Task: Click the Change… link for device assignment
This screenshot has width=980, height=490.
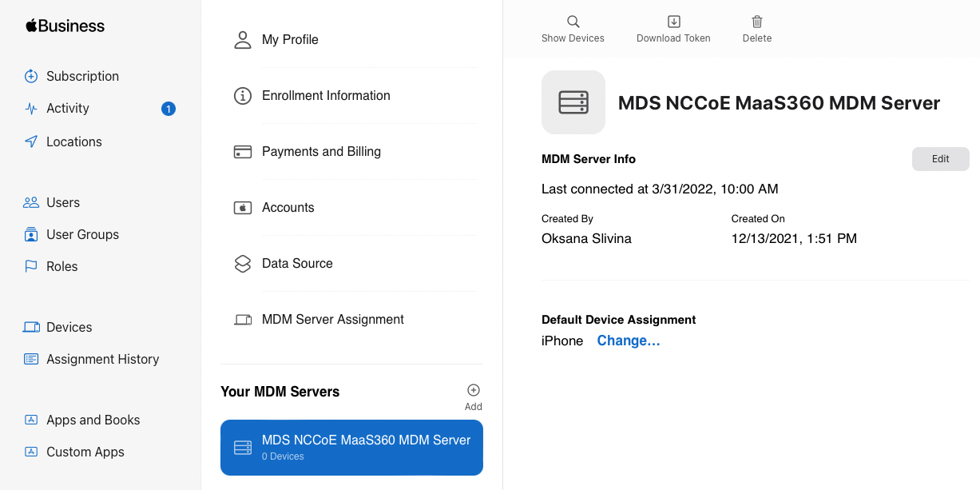Action: (x=629, y=341)
